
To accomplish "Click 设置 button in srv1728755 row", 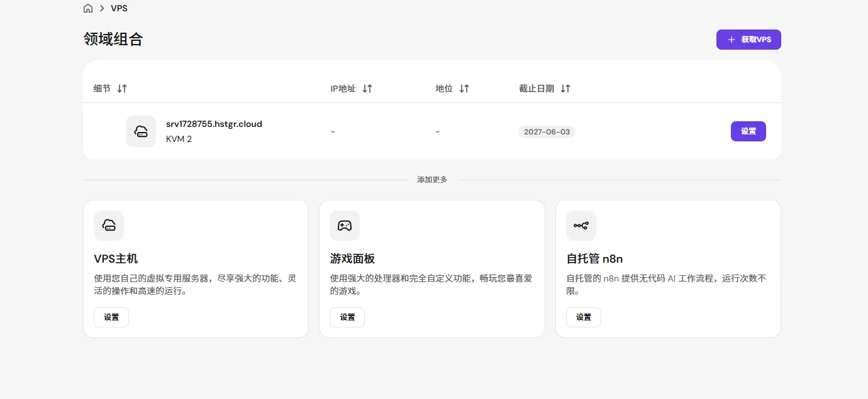I will (748, 131).
